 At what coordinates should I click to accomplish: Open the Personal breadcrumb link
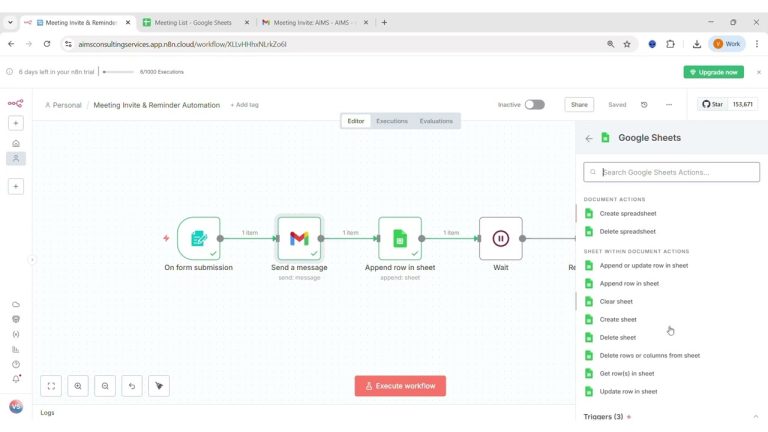point(63,105)
